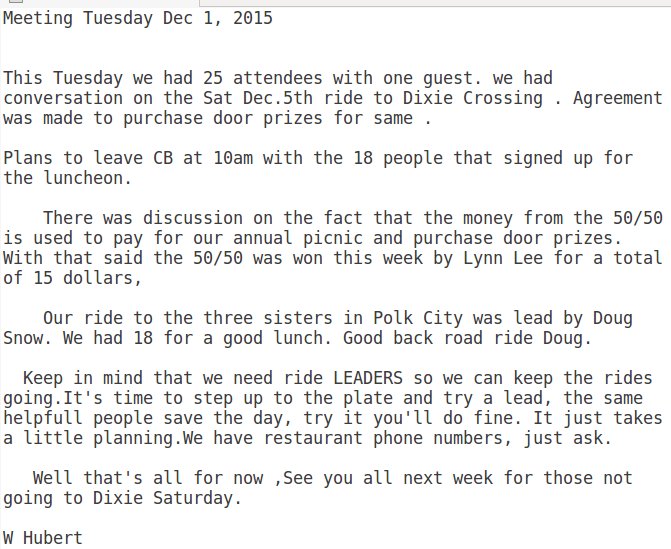Click the text '10am' in the plans line
Image resolution: width=671 pixels, height=549 pixels.
233,158
